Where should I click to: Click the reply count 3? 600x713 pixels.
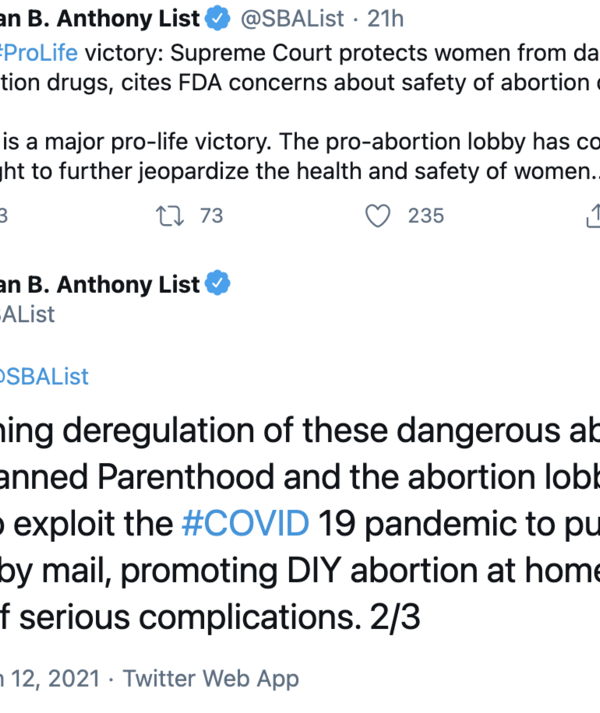click(4, 215)
